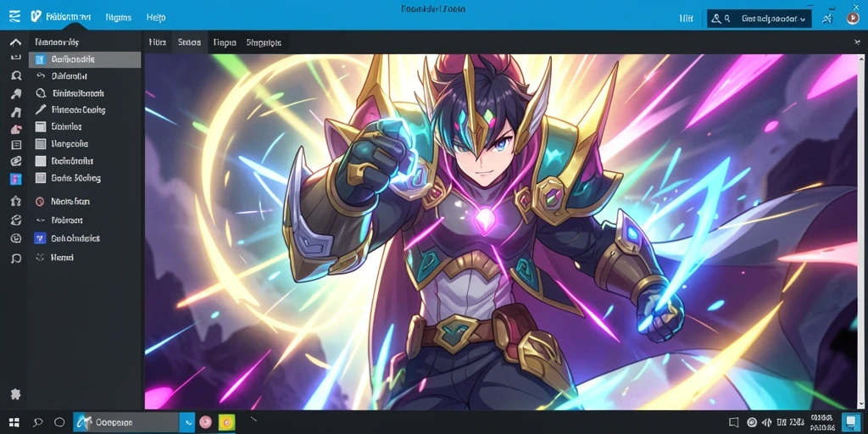
Task: Close the image panel with small X at right
Action: tap(858, 42)
